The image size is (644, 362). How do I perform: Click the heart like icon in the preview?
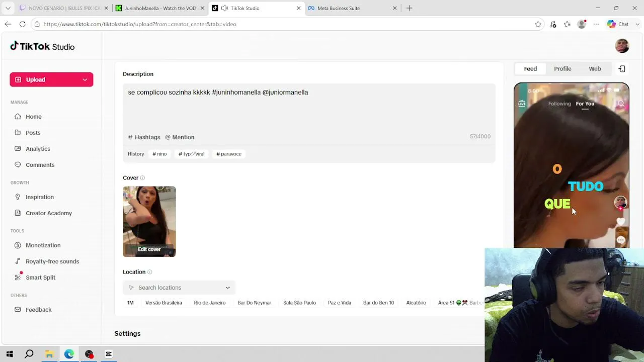(x=621, y=222)
